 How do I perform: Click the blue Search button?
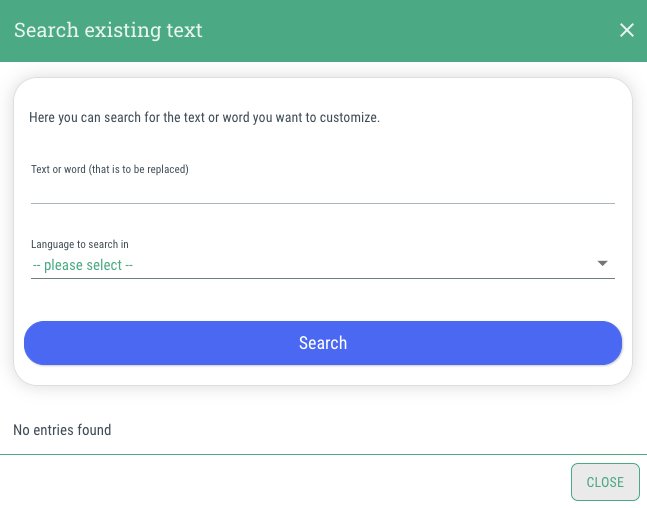(x=323, y=343)
